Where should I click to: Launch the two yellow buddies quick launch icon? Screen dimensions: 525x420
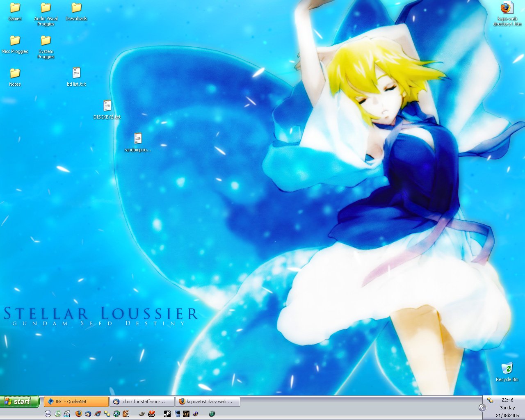pyautogui.click(x=107, y=414)
